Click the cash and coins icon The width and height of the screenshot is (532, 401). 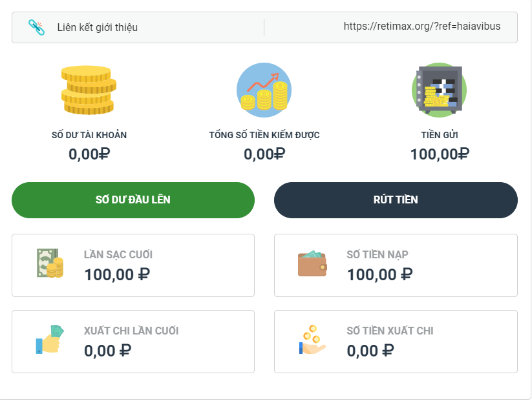[50, 263]
